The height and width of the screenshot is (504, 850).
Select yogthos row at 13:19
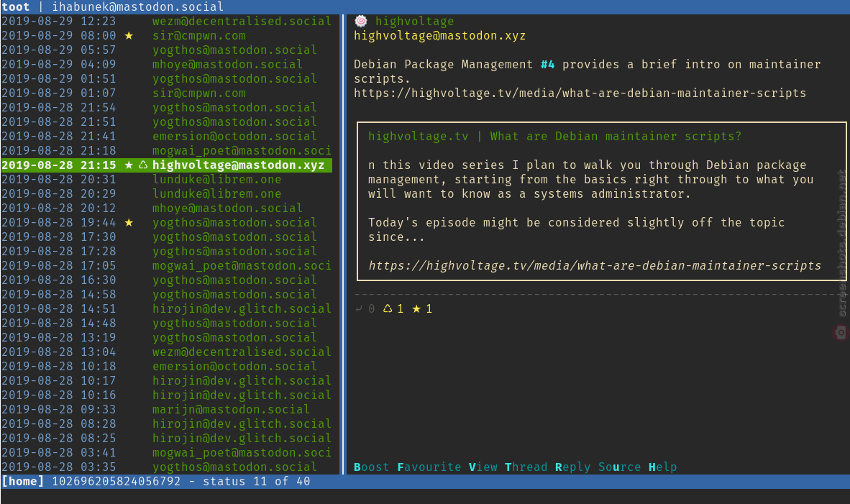pos(166,338)
